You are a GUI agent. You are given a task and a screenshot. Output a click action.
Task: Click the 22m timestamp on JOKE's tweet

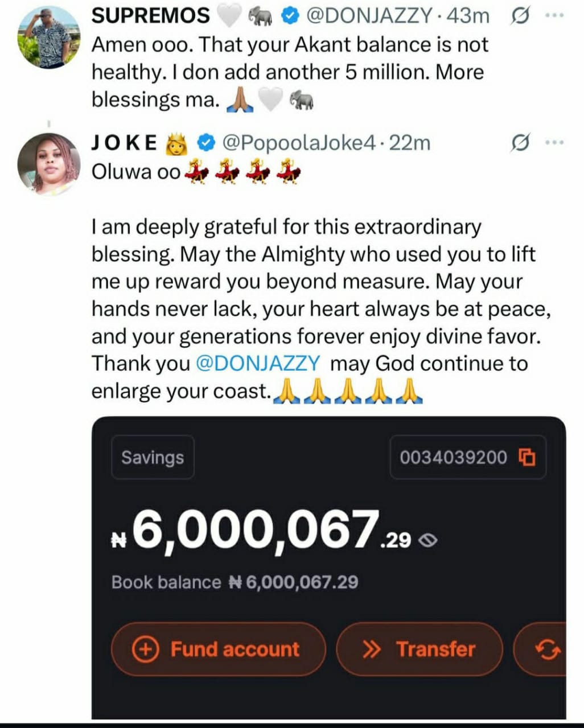(x=410, y=143)
